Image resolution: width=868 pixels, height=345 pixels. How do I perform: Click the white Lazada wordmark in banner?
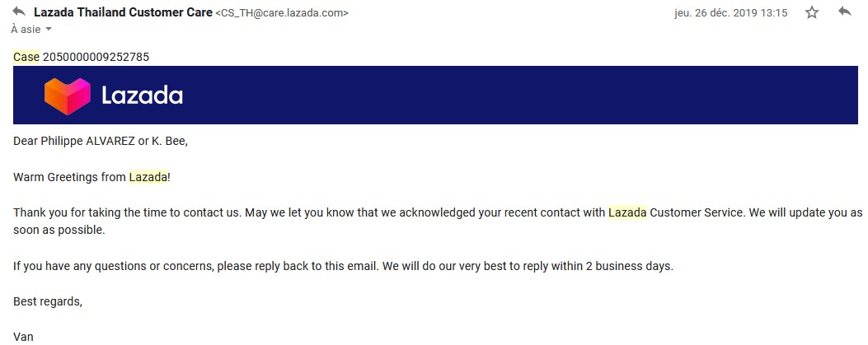click(143, 96)
